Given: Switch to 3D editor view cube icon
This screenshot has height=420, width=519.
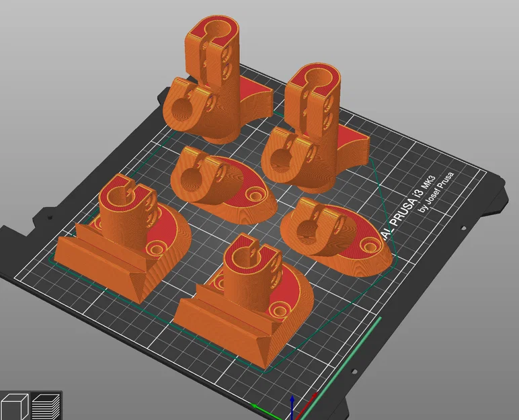Looking at the screenshot, I should [15, 407].
